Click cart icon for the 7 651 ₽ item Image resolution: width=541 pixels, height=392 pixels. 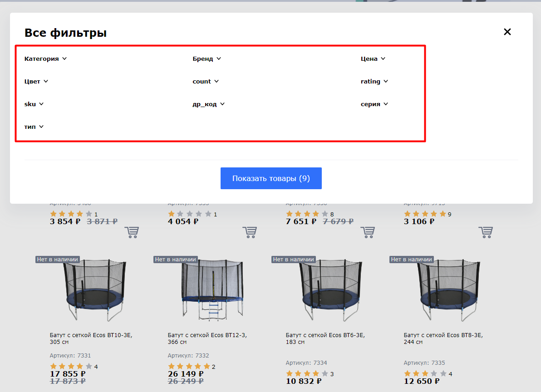pyautogui.click(x=367, y=232)
